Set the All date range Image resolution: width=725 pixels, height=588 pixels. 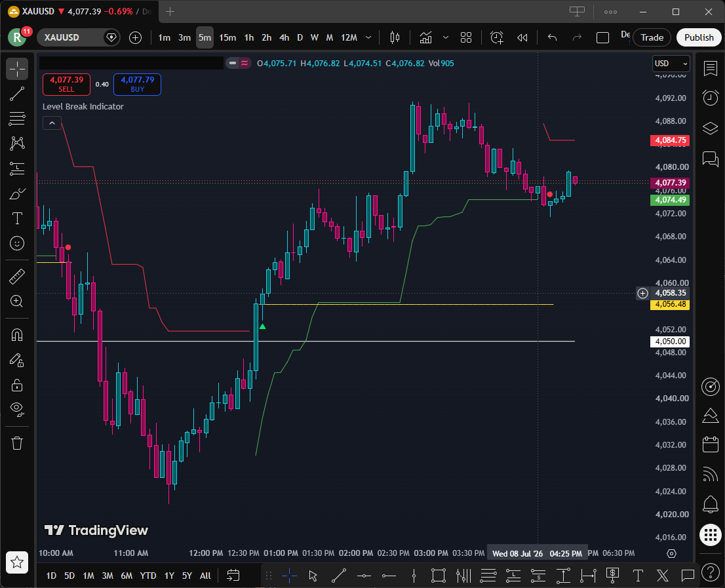(205, 576)
